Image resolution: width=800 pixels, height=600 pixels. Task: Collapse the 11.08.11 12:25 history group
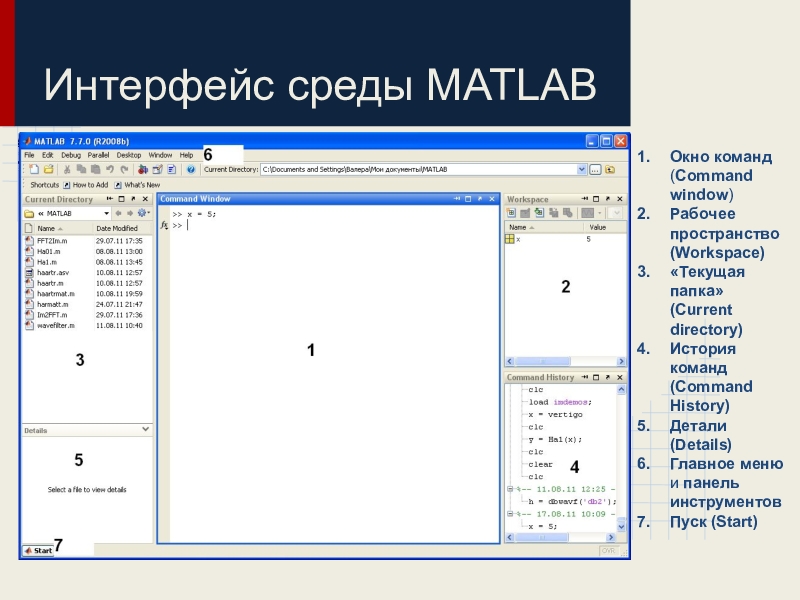tap(509, 489)
